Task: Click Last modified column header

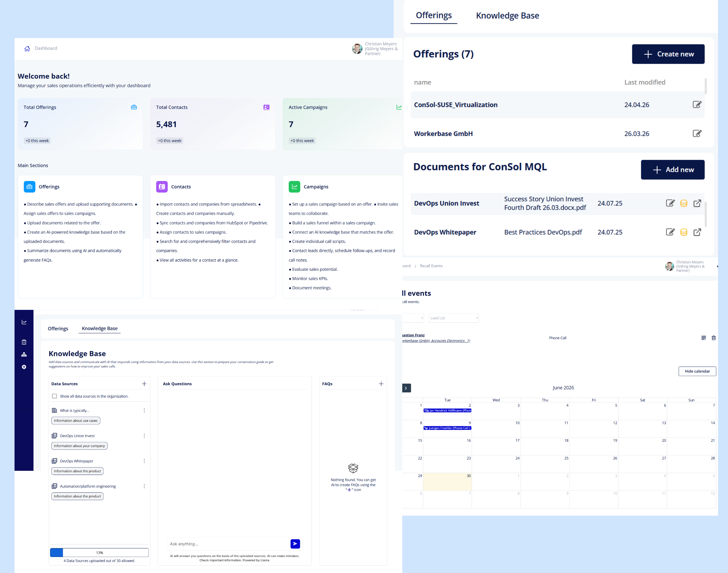Action: click(644, 82)
